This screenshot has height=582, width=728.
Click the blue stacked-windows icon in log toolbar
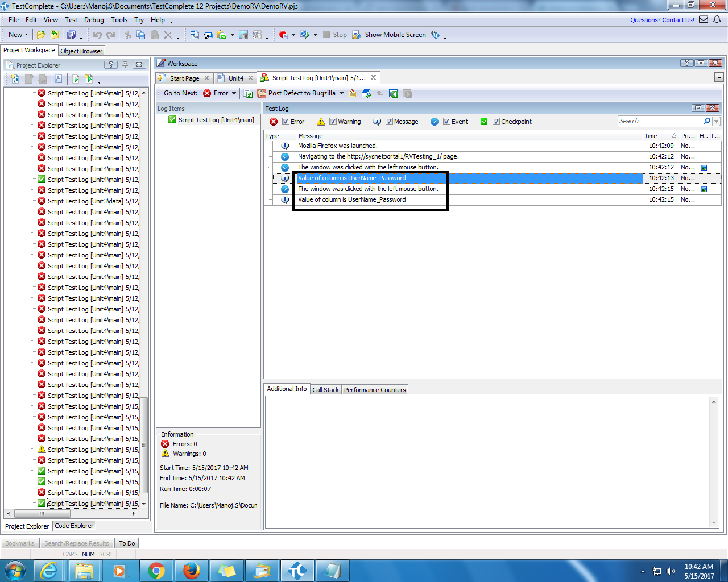(366, 93)
